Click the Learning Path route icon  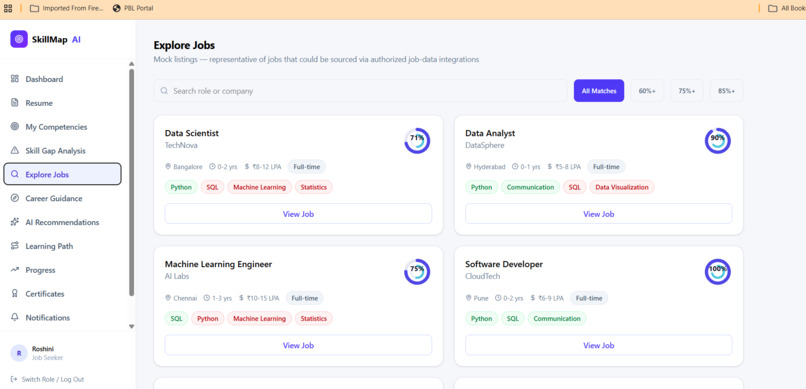pyautogui.click(x=15, y=246)
